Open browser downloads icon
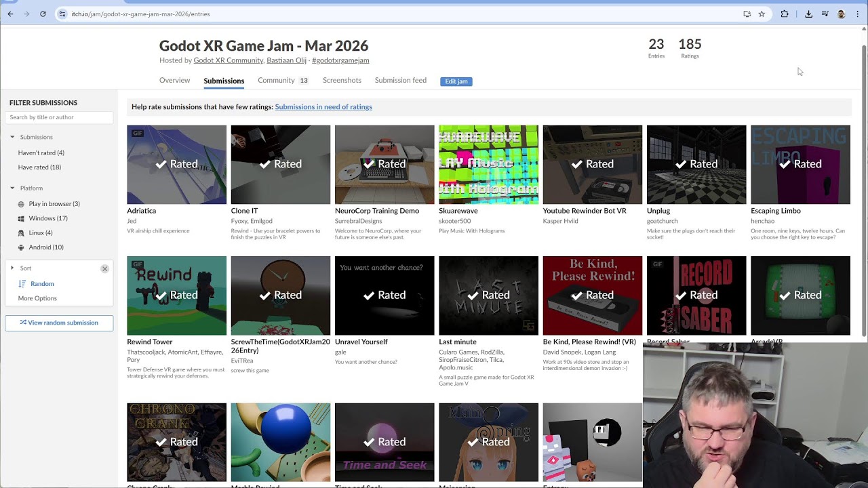The width and height of the screenshot is (868, 488). click(x=808, y=14)
